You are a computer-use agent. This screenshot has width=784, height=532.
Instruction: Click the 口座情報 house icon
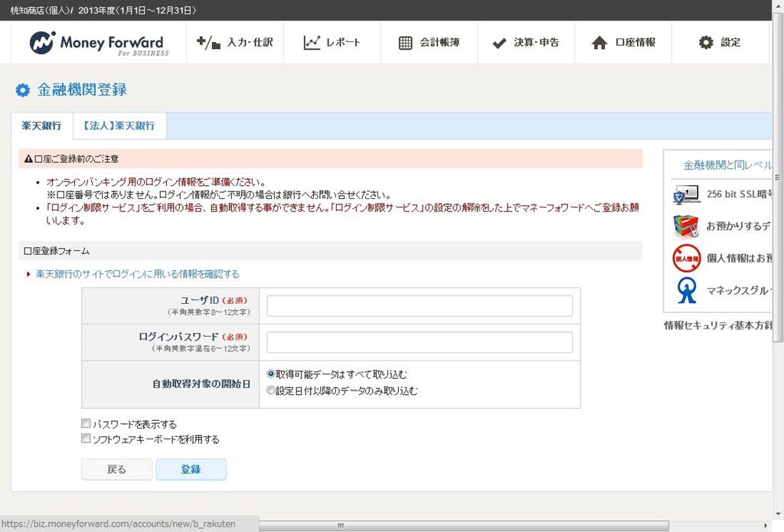pyautogui.click(x=599, y=43)
